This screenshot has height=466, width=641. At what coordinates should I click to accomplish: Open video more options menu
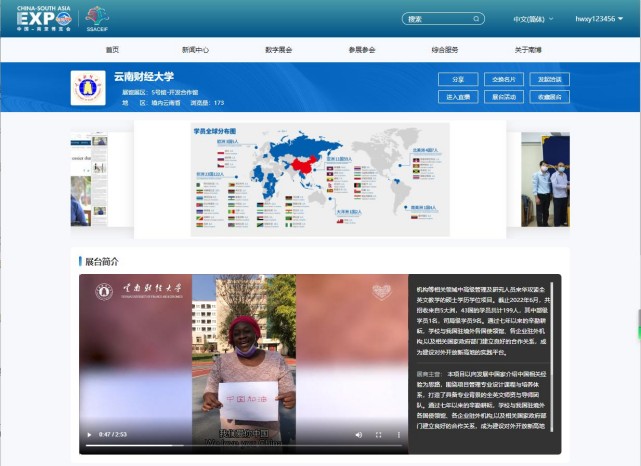396,435
